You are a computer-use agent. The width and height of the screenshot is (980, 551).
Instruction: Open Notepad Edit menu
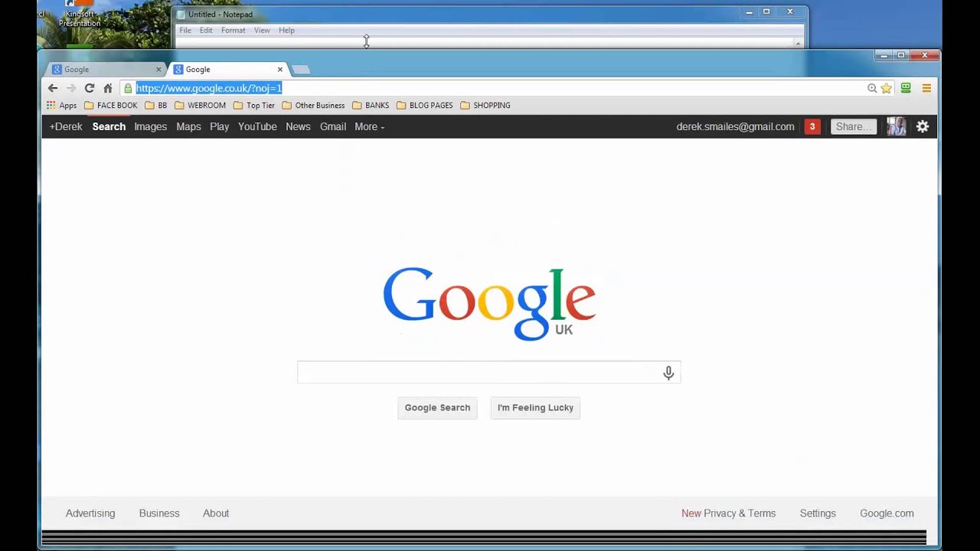pos(206,31)
